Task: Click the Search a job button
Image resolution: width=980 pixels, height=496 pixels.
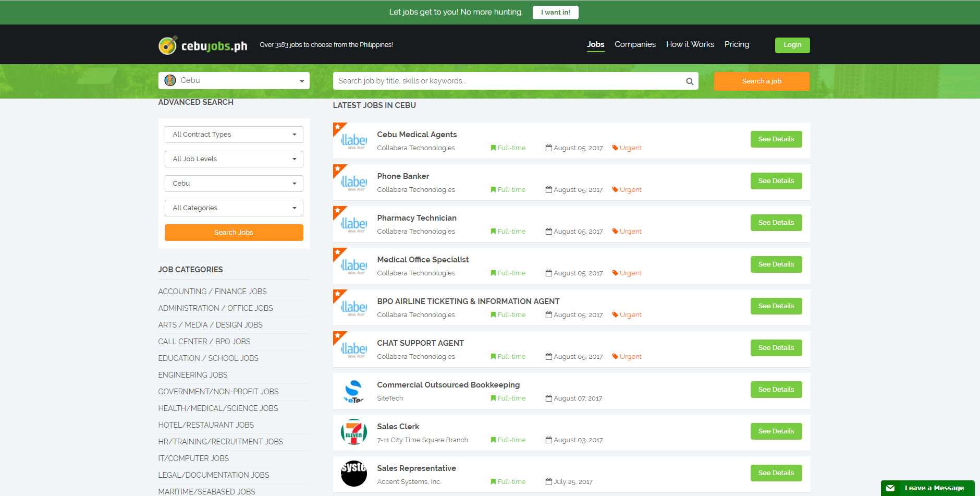Action: (762, 81)
